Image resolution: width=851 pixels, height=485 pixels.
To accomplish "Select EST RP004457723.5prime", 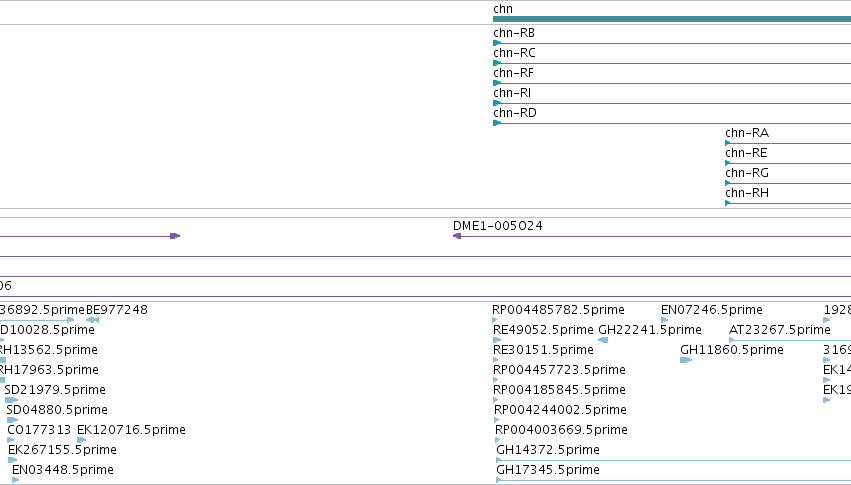I will pos(559,370).
